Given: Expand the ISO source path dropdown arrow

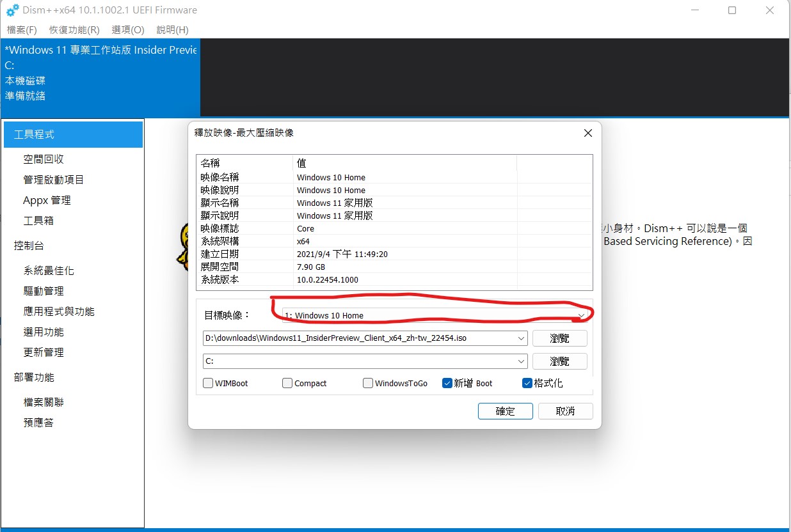Looking at the screenshot, I should (x=522, y=338).
